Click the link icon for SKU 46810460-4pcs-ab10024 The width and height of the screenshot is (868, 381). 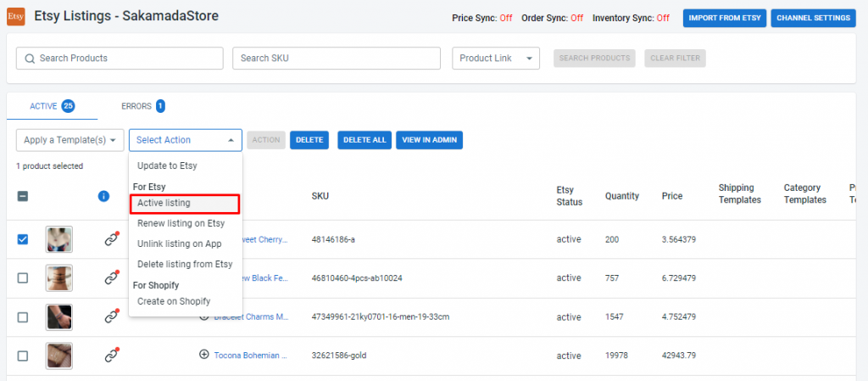pos(112,278)
